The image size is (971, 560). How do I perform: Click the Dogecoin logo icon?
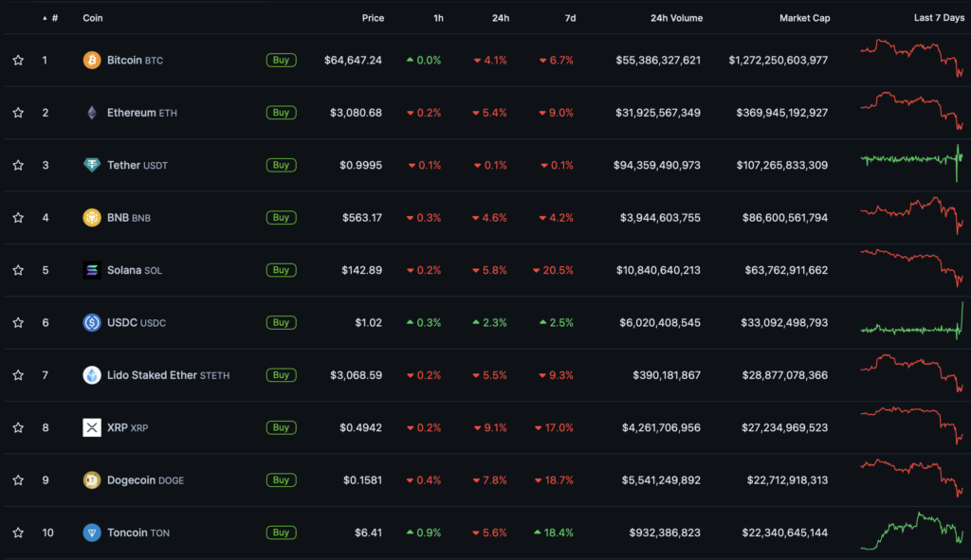tap(92, 479)
